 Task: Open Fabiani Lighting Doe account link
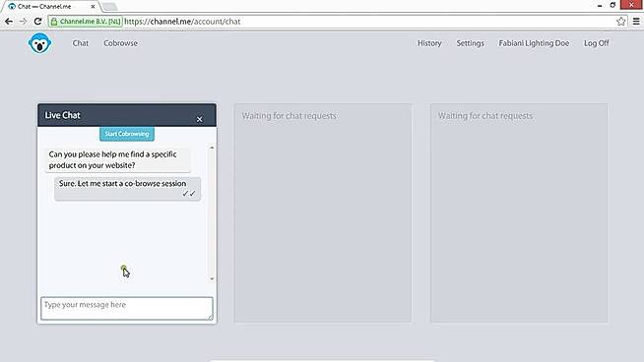(534, 43)
